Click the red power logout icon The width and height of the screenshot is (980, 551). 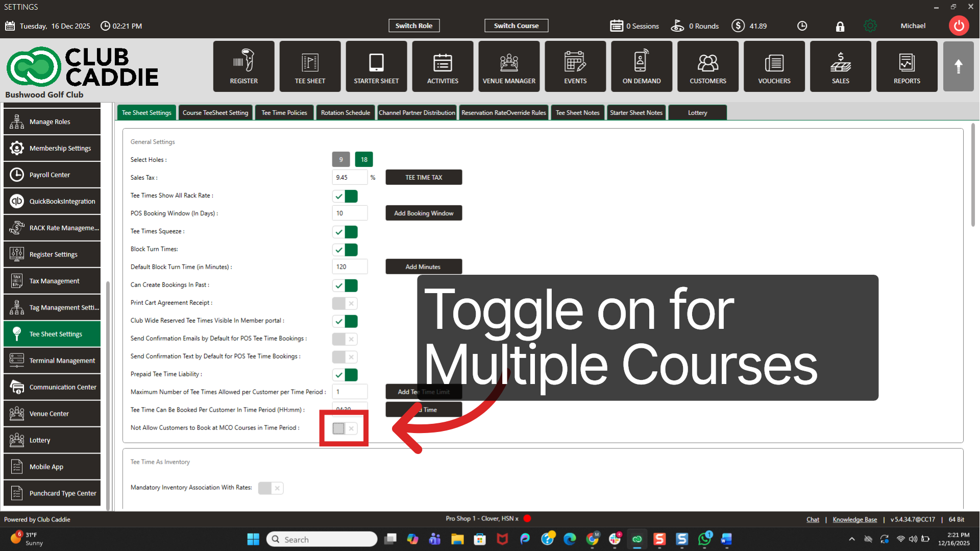tap(959, 26)
